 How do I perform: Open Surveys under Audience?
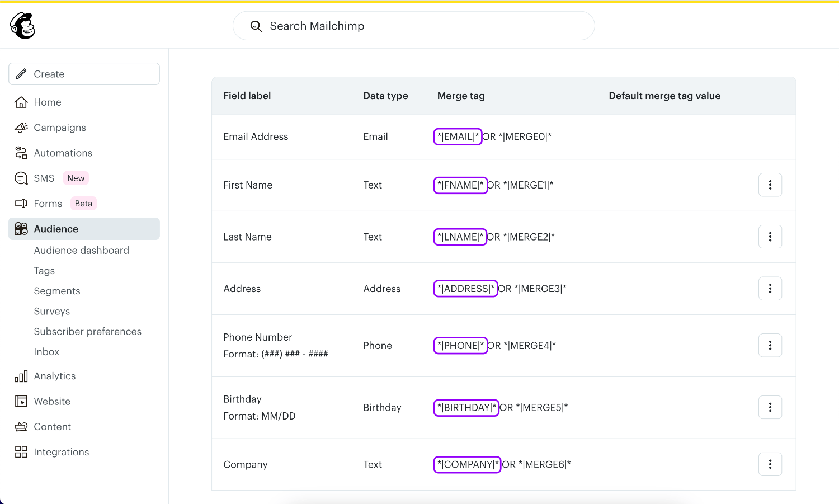point(52,311)
